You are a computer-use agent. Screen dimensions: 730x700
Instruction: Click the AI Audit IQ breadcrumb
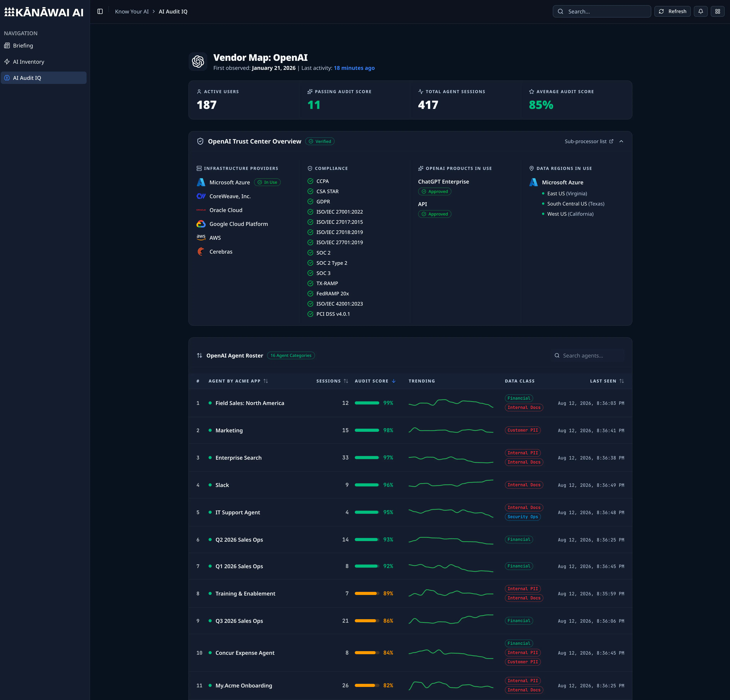pyautogui.click(x=173, y=12)
